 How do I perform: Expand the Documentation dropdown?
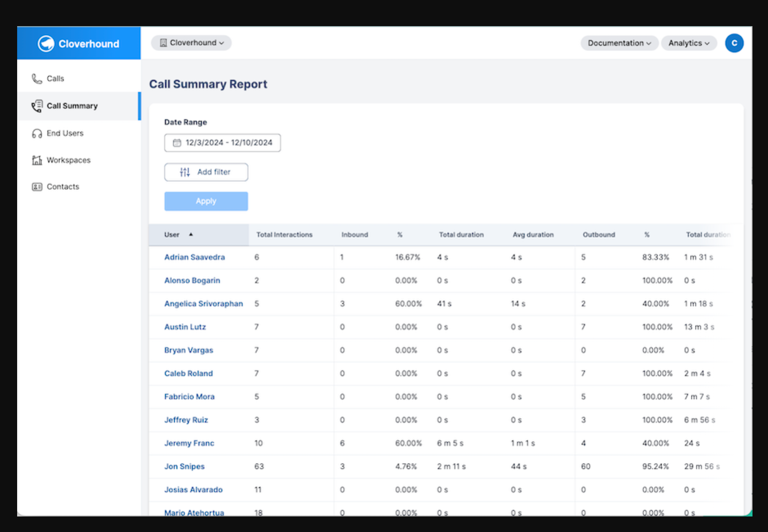619,43
